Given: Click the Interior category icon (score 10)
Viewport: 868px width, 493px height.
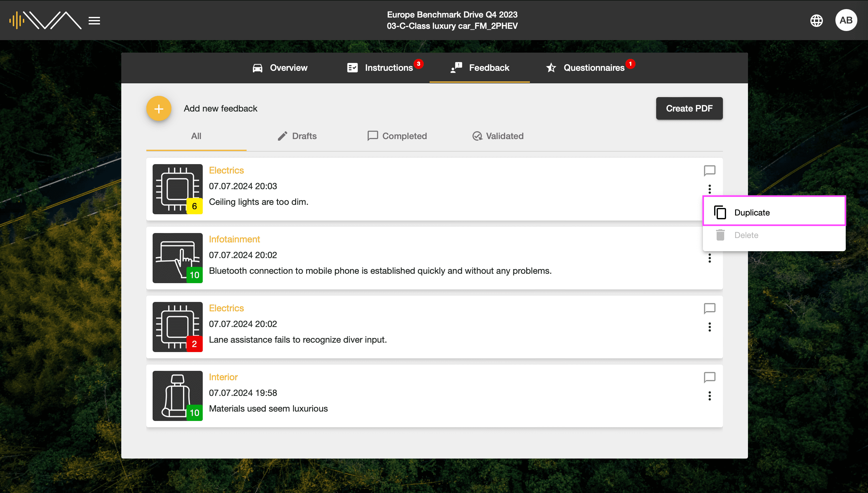Looking at the screenshot, I should [x=177, y=395].
